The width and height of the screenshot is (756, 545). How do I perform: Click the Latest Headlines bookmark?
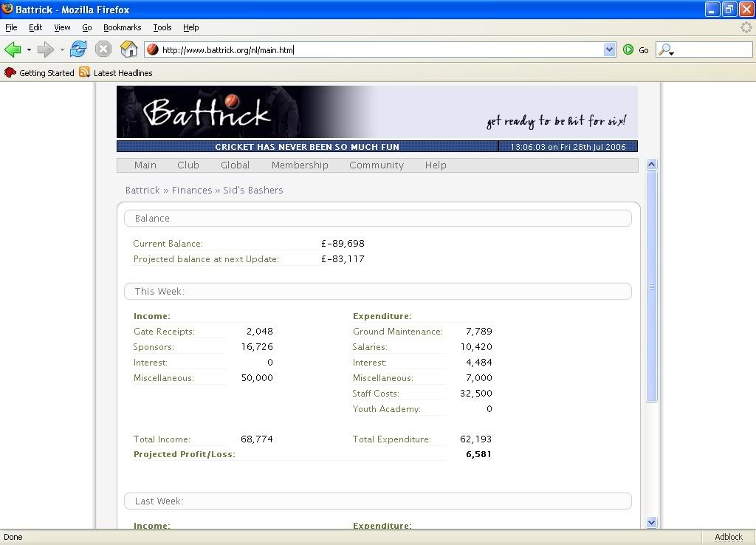click(x=123, y=73)
